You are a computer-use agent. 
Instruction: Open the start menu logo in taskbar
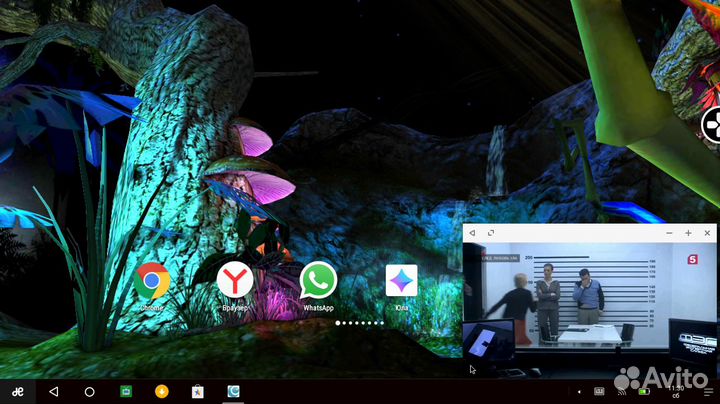17,392
